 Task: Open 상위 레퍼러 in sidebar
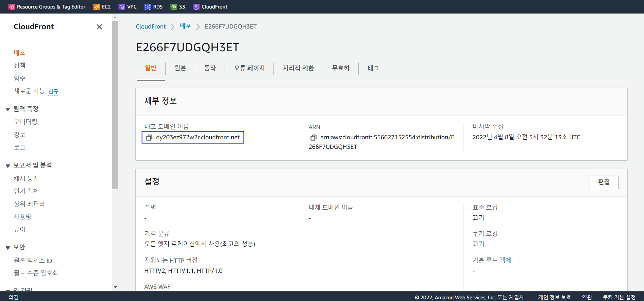tap(29, 204)
